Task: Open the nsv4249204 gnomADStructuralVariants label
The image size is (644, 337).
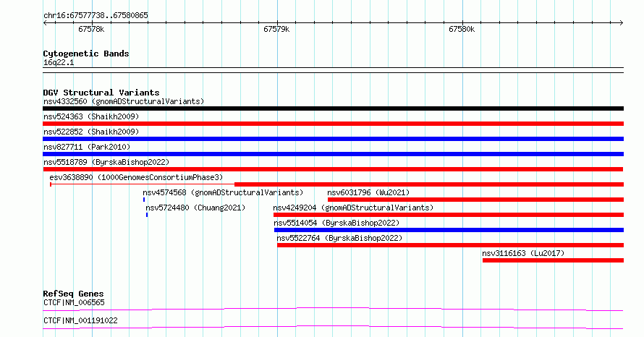Action: (x=353, y=208)
